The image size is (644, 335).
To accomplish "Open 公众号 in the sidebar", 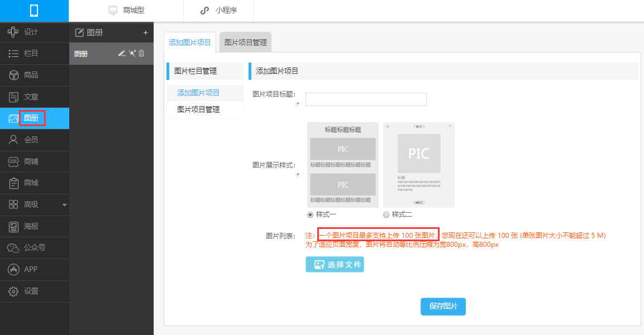I will click(x=35, y=248).
